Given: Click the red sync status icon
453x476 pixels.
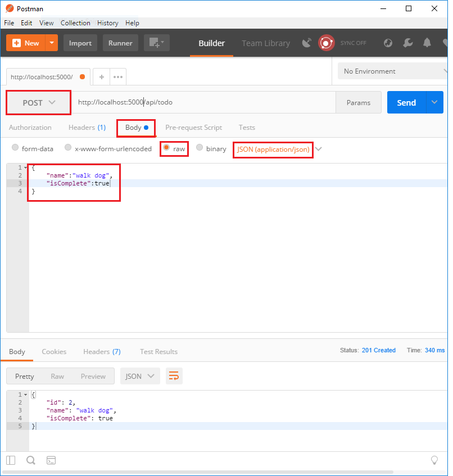Looking at the screenshot, I should [x=326, y=43].
